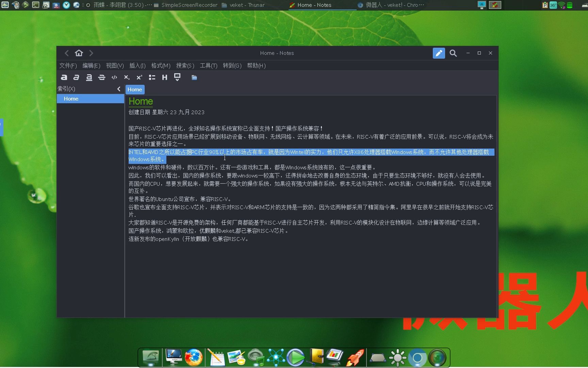The width and height of the screenshot is (588, 368).
Task: Select Home page in index tree
Action: 91,98
